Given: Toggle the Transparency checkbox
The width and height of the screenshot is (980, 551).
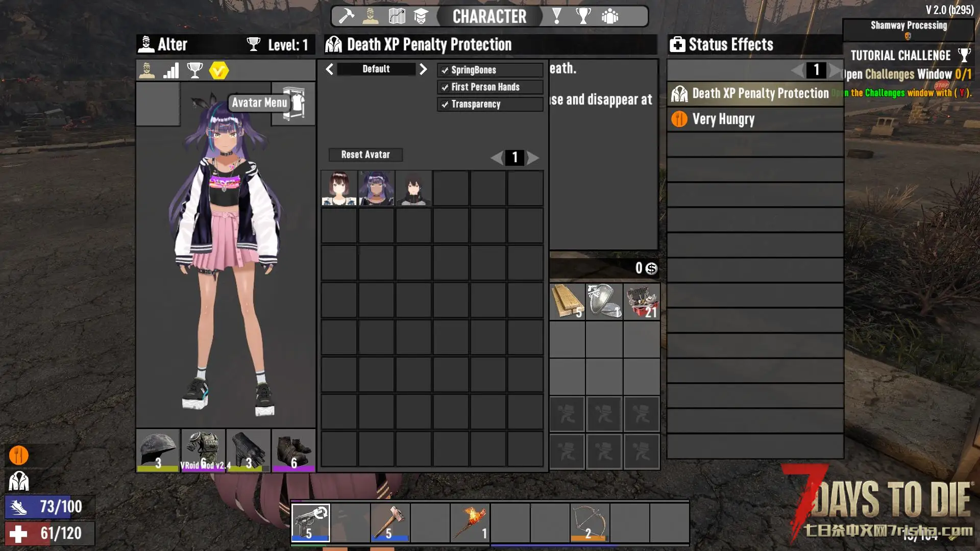Looking at the screenshot, I should point(445,104).
